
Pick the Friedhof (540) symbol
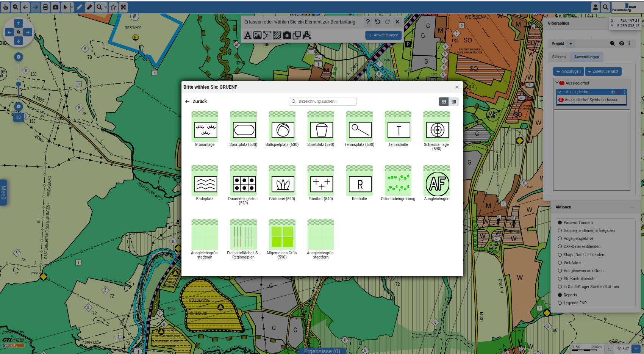coord(321,183)
